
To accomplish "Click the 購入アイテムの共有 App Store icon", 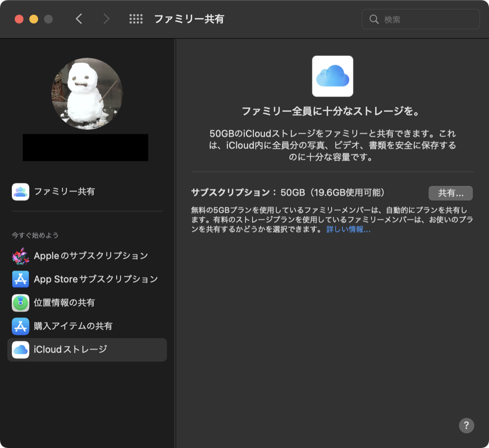I will click(21, 326).
